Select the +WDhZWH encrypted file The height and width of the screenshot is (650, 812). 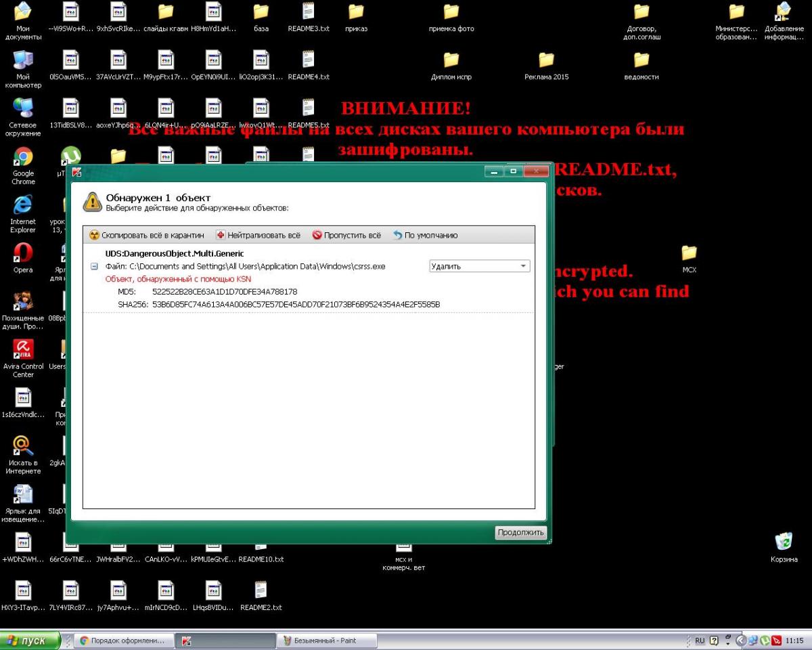pyautogui.click(x=23, y=547)
